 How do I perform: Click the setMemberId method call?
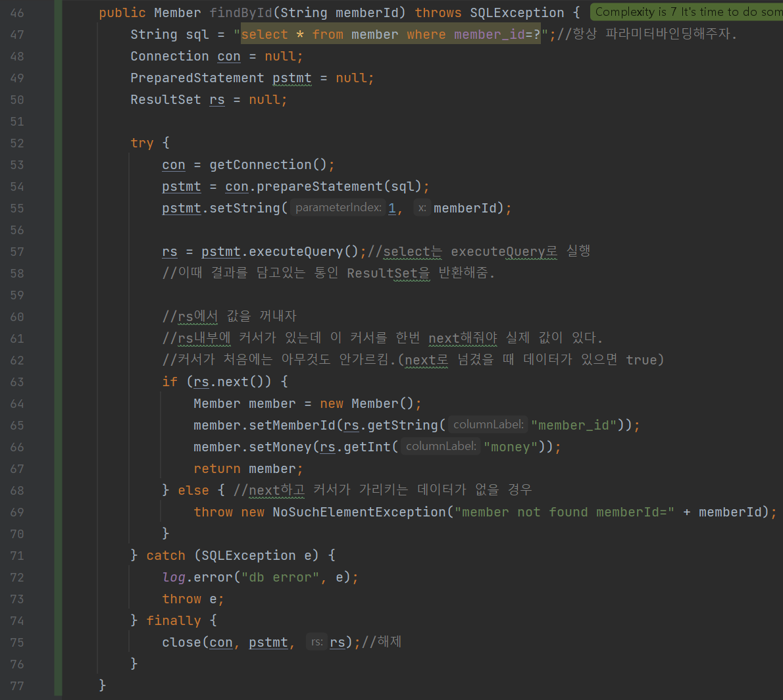[292, 426]
